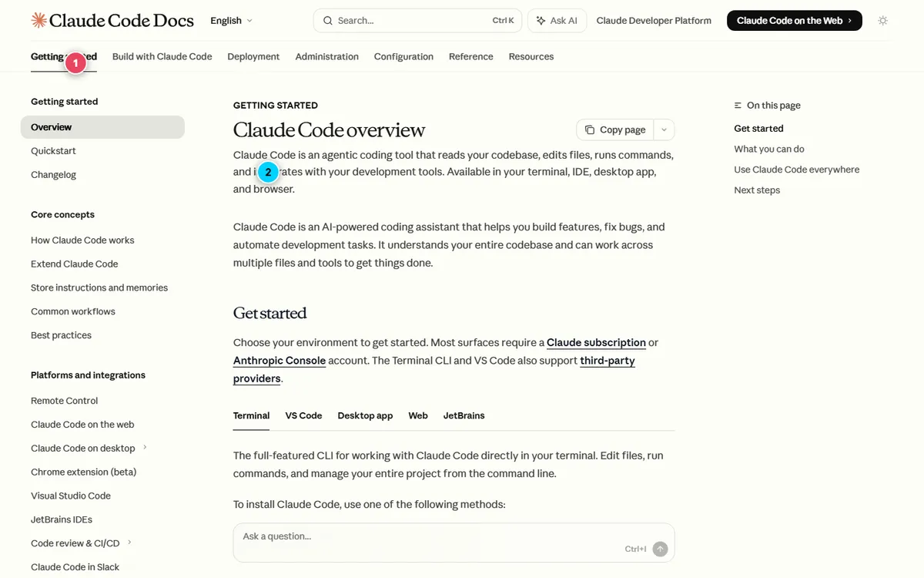Jump to the Next steps section
The height and width of the screenshot is (578, 924).
pyautogui.click(x=757, y=190)
